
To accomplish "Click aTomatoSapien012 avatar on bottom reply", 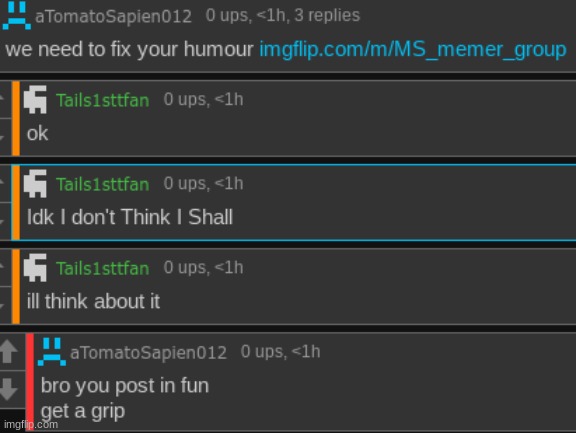I will pyautogui.click(x=52, y=352).
